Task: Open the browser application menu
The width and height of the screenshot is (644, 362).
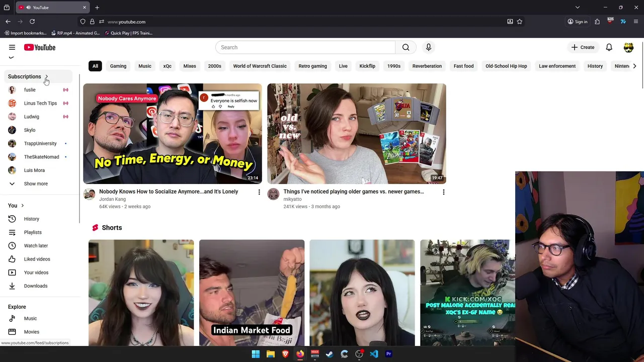Action: point(636,22)
